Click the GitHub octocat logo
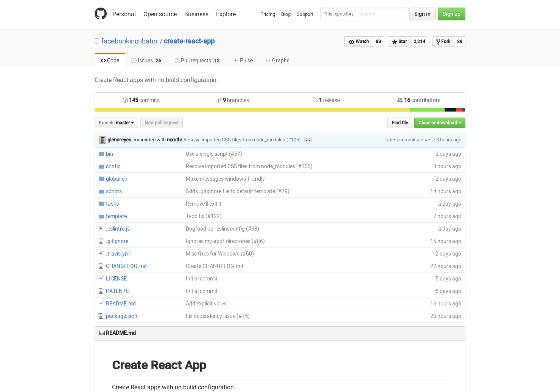This screenshot has height=392, width=560. [101, 14]
